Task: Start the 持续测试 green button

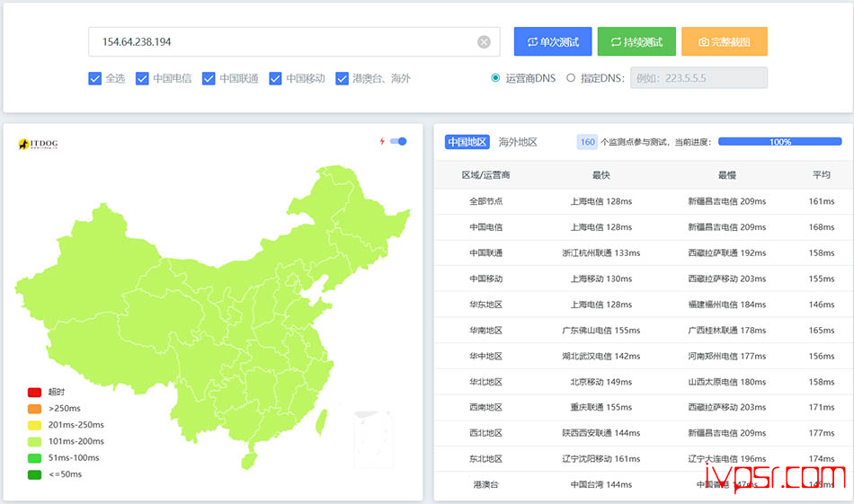Action: pos(636,41)
